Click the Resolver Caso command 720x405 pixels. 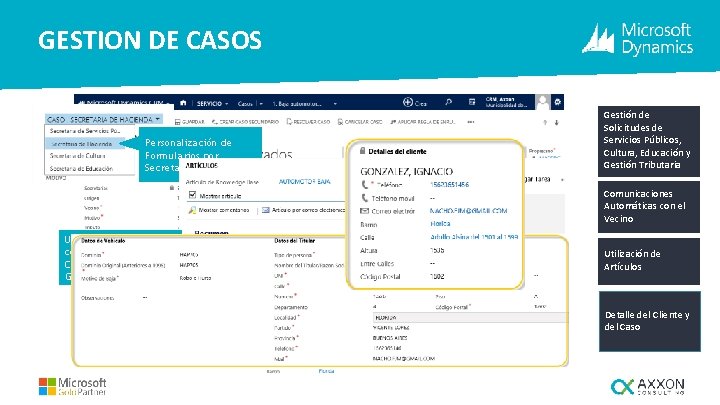point(308,122)
